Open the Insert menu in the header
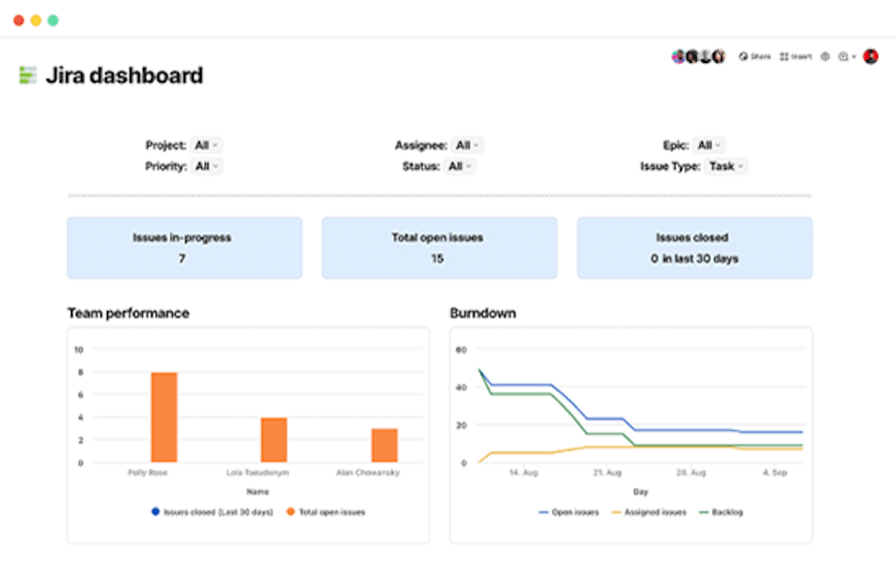The image size is (895, 588). click(x=795, y=57)
